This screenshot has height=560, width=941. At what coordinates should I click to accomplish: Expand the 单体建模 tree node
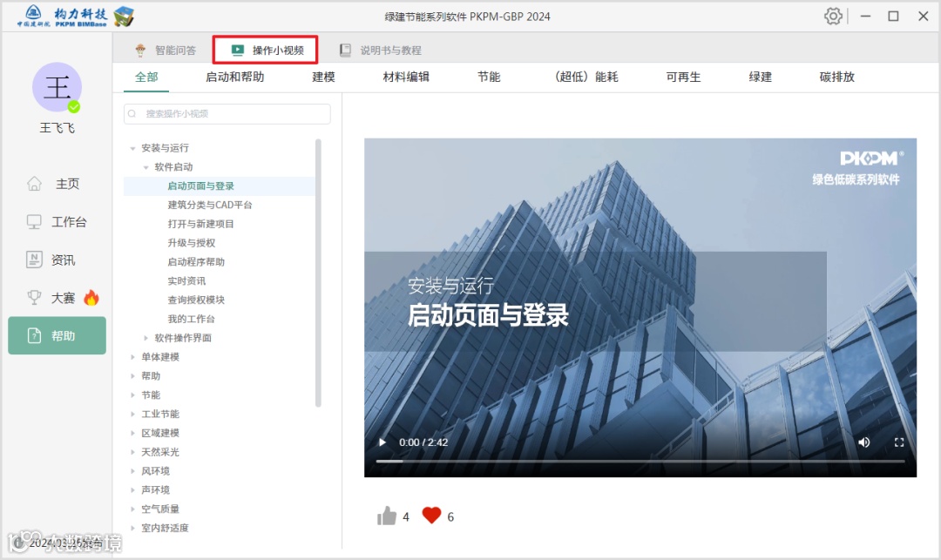click(132, 357)
